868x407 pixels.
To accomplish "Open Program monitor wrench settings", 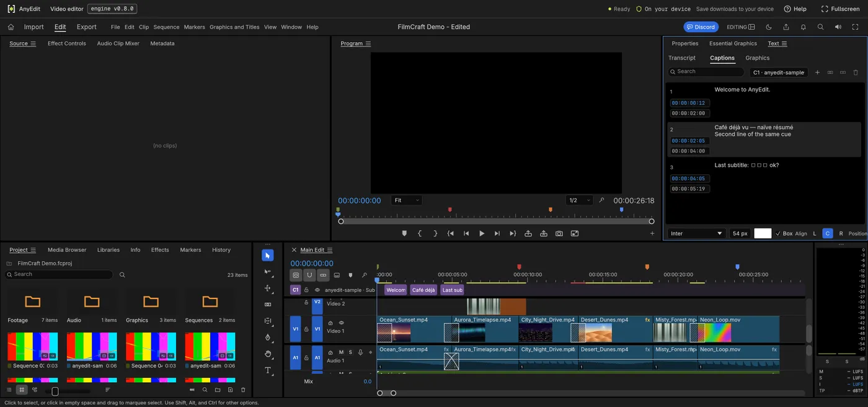I will coord(601,200).
